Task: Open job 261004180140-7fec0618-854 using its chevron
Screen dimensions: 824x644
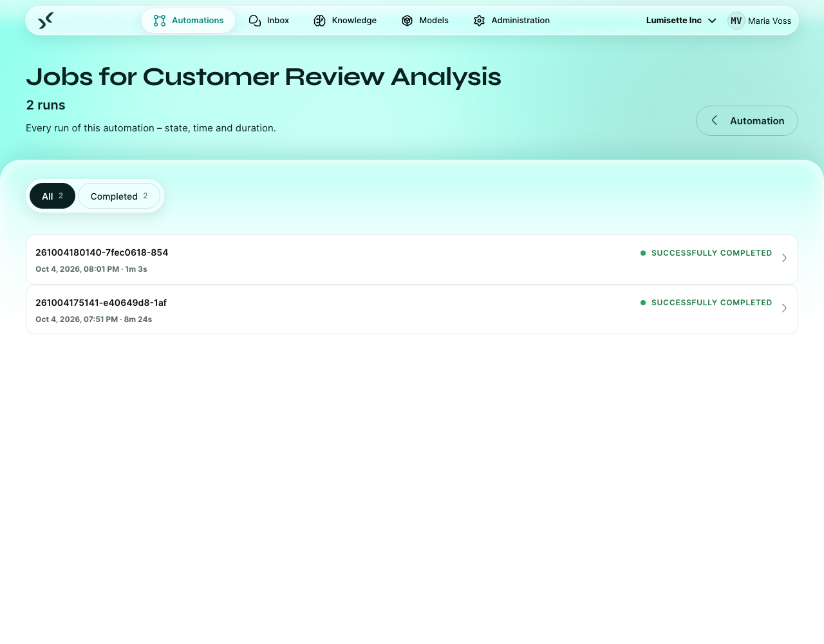Action: tap(784, 258)
